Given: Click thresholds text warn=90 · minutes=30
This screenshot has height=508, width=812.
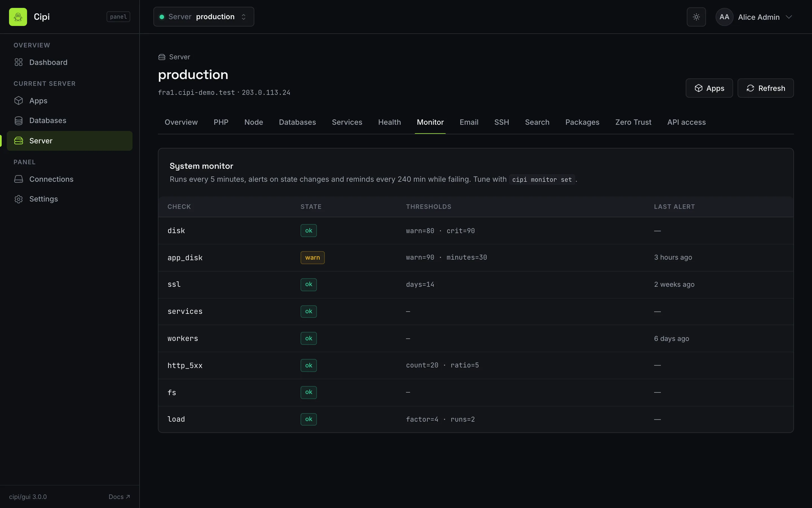Looking at the screenshot, I should [x=446, y=257].
